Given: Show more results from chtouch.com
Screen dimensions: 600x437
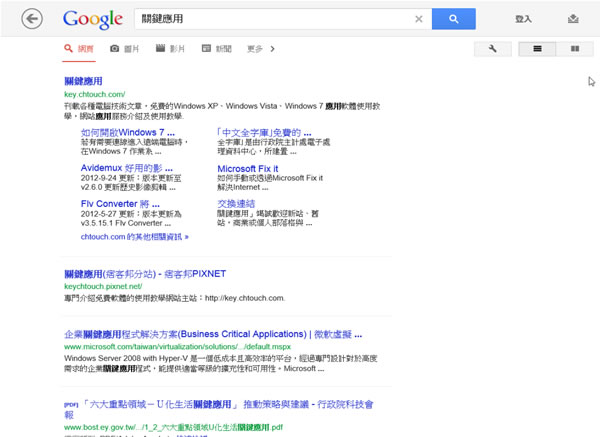Looking at the screenshot, I should pyautogui.click(x=135, y=237).
